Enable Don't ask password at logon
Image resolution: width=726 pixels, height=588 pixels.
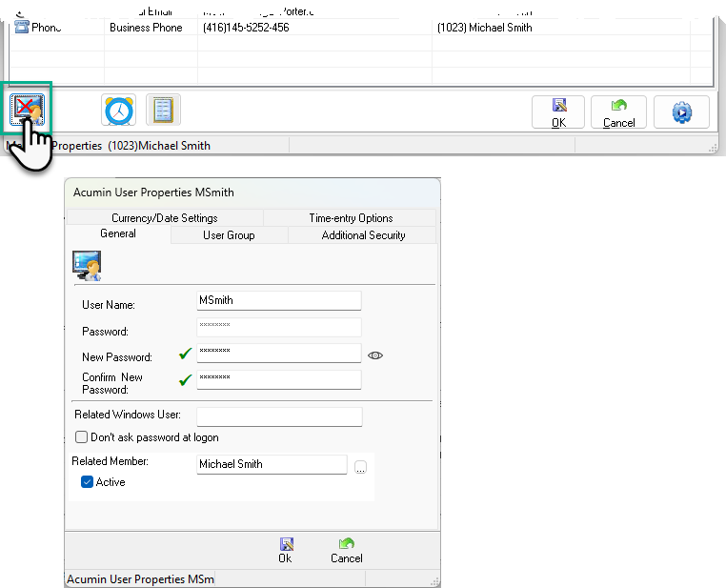point(81,437)
